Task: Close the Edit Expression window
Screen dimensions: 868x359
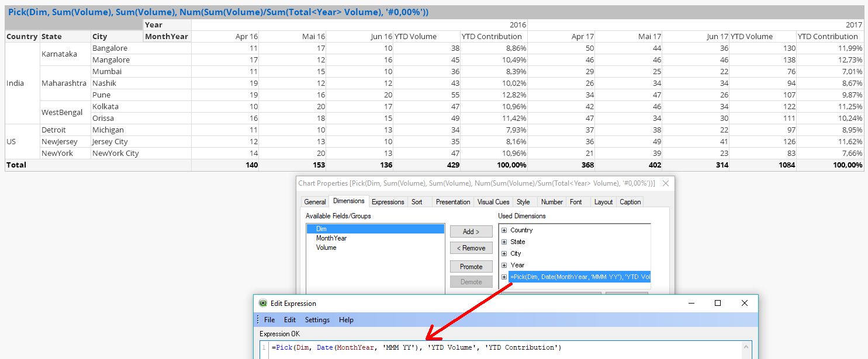Action: [x=745, y=303]
